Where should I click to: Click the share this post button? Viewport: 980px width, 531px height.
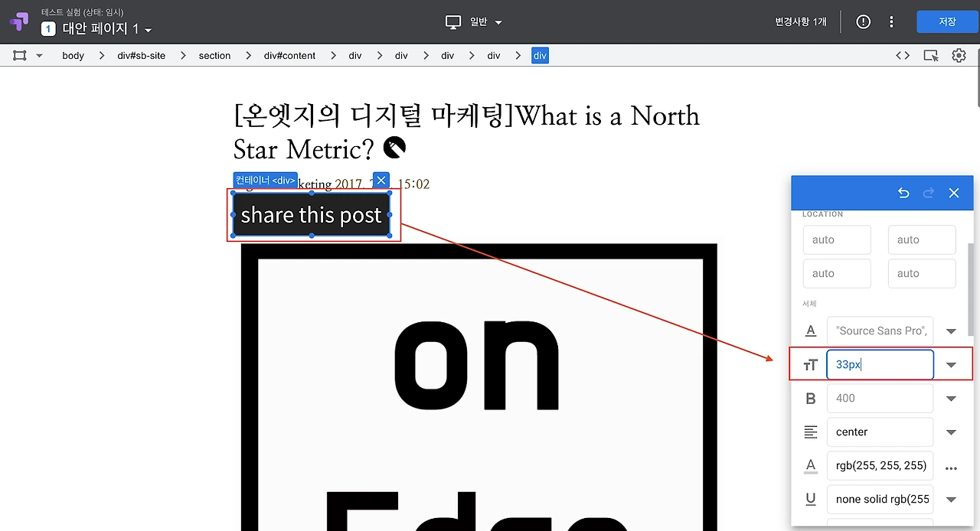click(x=311, y=215)
